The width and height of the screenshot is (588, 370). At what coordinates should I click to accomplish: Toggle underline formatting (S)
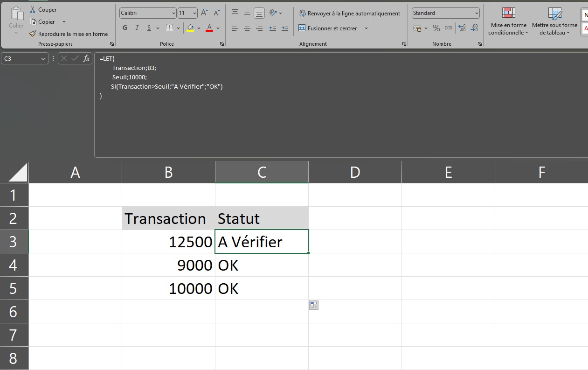[x=149, y=28]
